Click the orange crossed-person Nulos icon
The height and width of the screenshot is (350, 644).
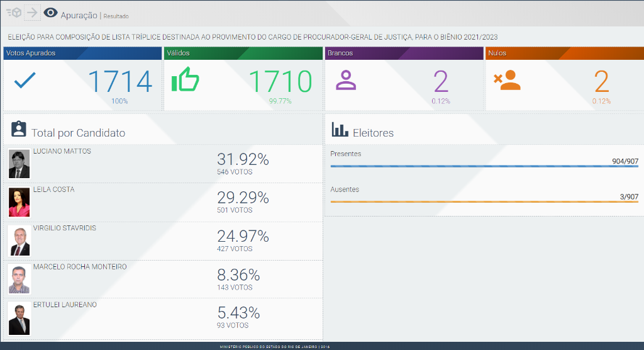(x=506, y=80)
